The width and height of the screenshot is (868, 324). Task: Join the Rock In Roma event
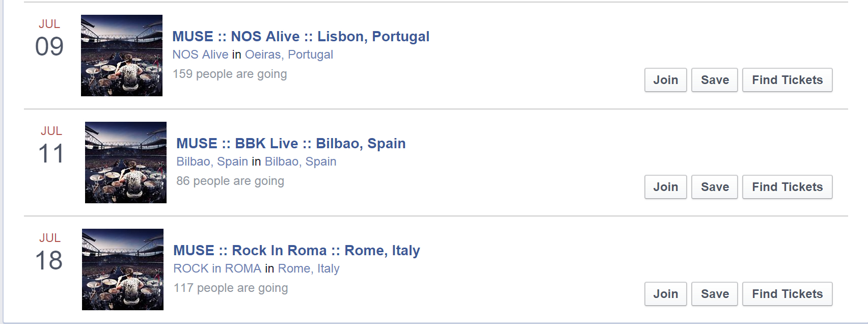point(665,294)
